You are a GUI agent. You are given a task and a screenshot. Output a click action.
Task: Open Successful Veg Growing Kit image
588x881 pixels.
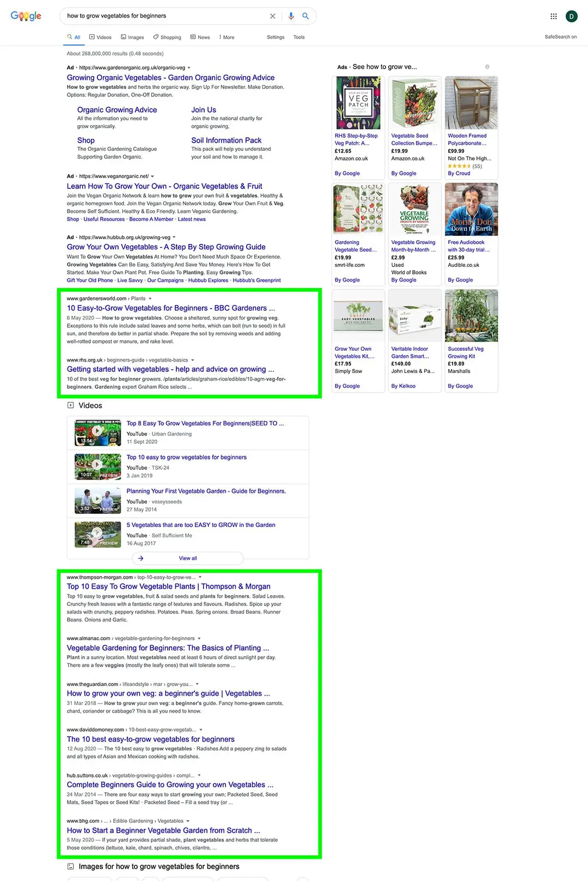(471, 316)
